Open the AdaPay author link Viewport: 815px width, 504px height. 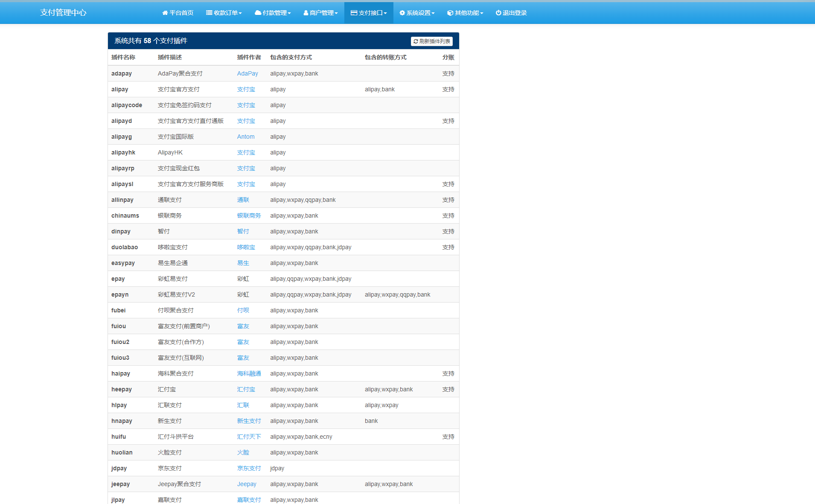coord(247,73)
